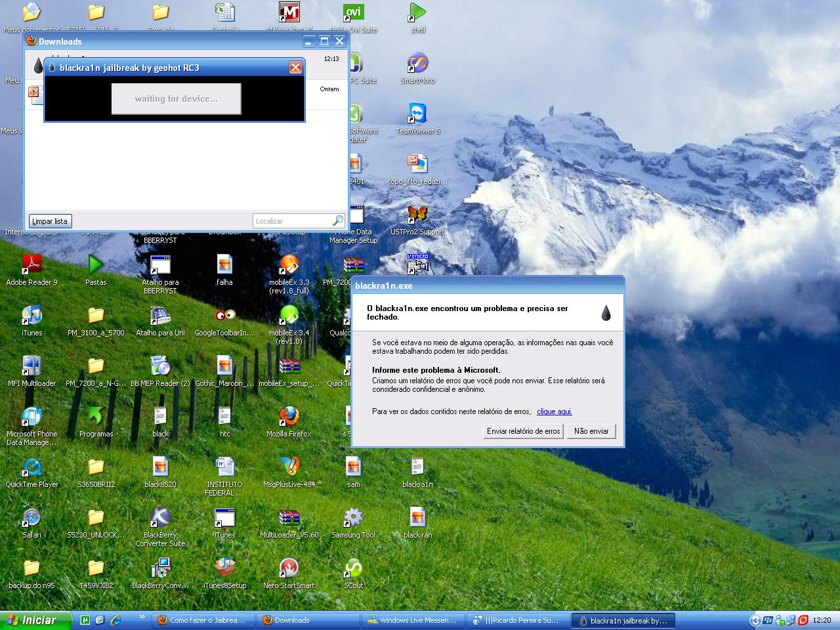Click the taskbar clock showing 12:20
The width and height of the screenshot is (840, 630).
pyautogui.click(x=822, y=620)
